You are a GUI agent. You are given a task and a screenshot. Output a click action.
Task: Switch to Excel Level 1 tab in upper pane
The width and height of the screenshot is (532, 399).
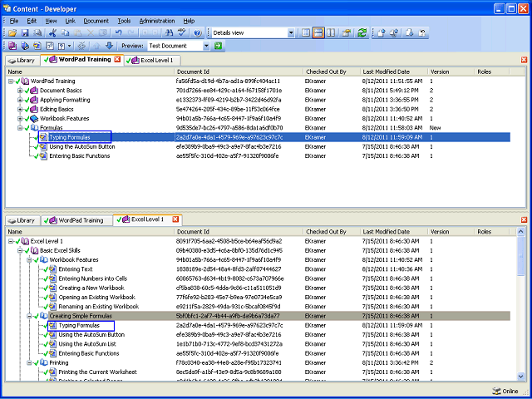click(152, 61)
